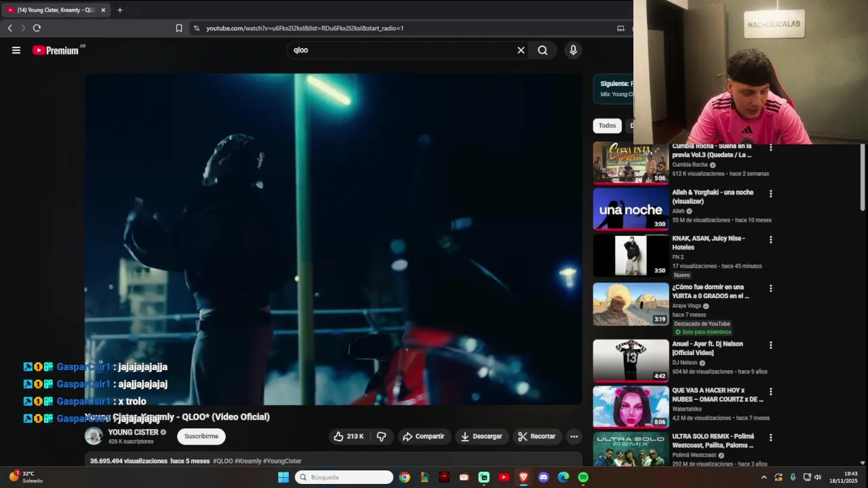Open options for Cumbia Rocha video
This screenshot has height=488, width=868.
[770, 148]
